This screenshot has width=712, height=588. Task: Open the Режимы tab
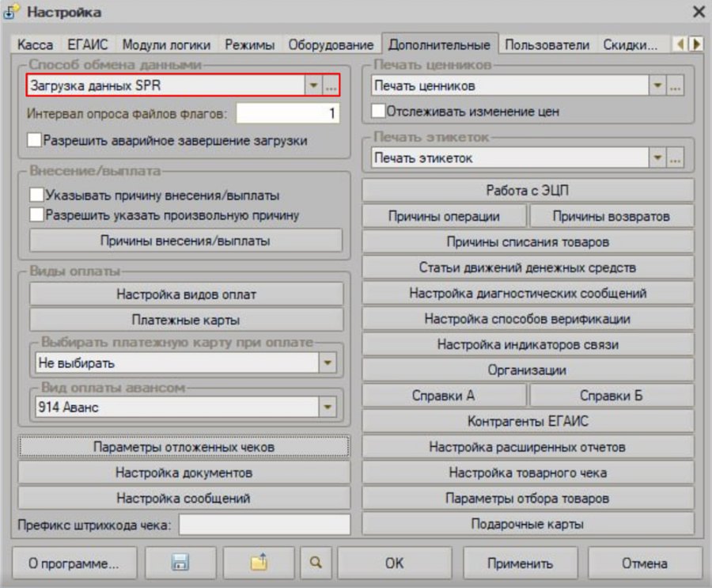(x=249, y=44)
